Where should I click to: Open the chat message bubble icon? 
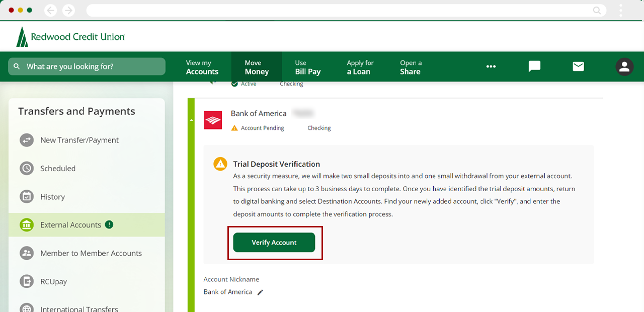click(534, 66)
